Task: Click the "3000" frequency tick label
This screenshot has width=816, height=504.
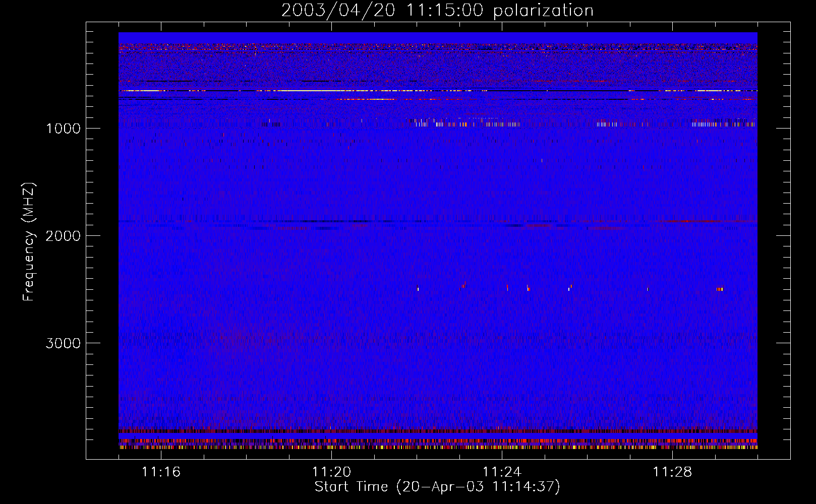Action: coord(63,343)
